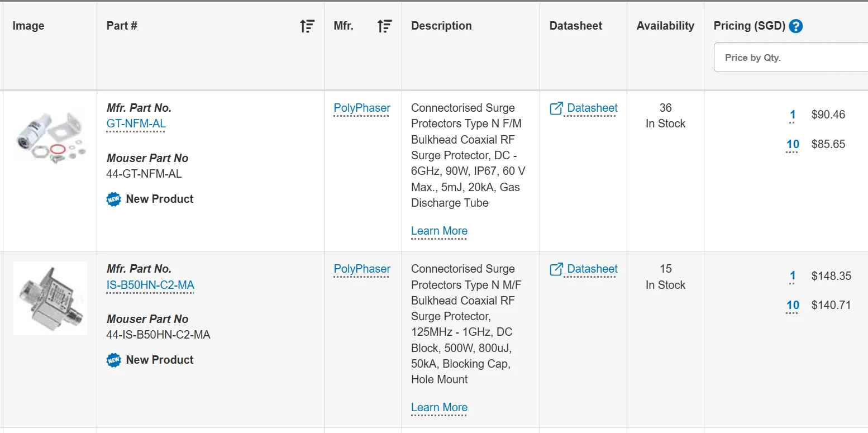
Task: Click Learn More for IS-B50HN-C2-MA description
Action: tap(439, 407)
